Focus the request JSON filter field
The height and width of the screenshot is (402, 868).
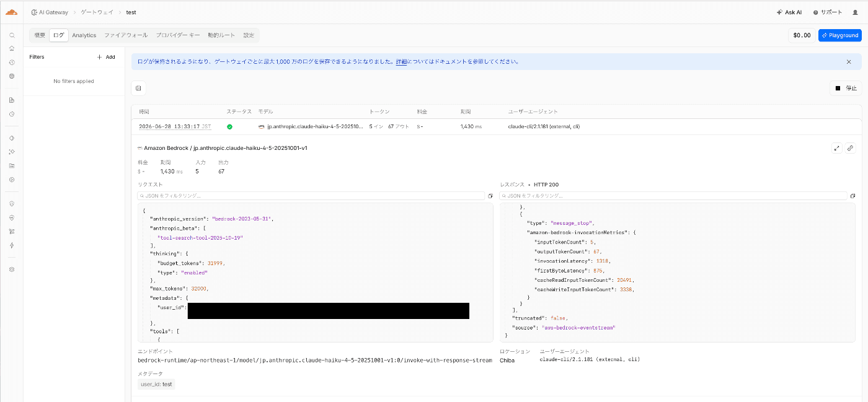click(x=311, y=196)
